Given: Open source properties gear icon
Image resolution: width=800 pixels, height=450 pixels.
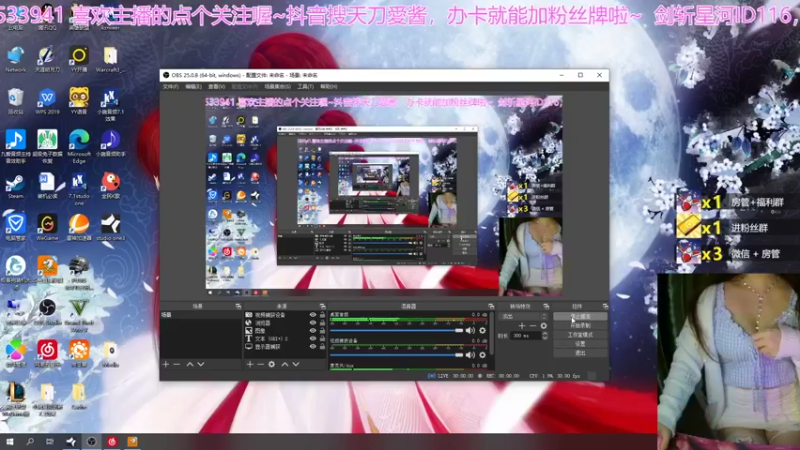Looking at the screenshot, I should tap(271, 364).
